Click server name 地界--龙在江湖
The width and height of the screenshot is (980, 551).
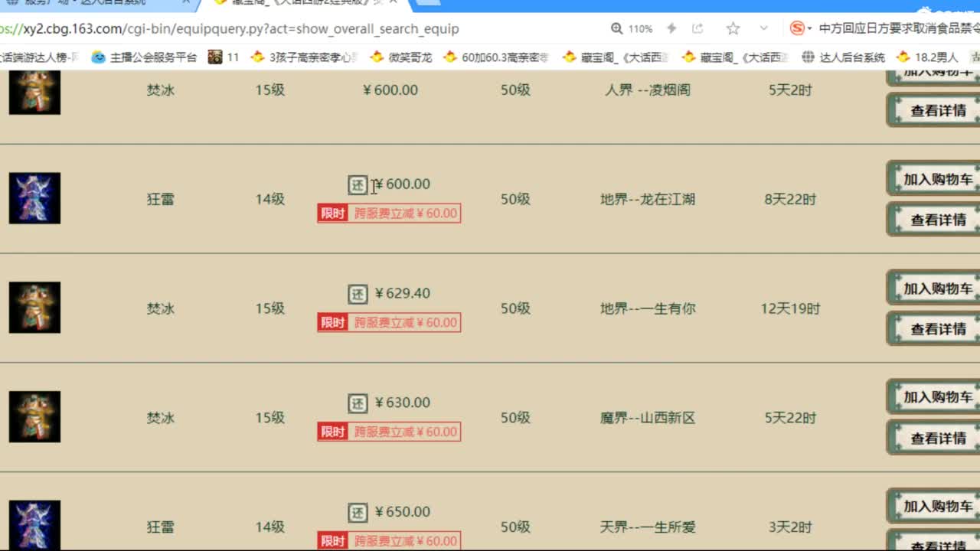coord(648,200)
